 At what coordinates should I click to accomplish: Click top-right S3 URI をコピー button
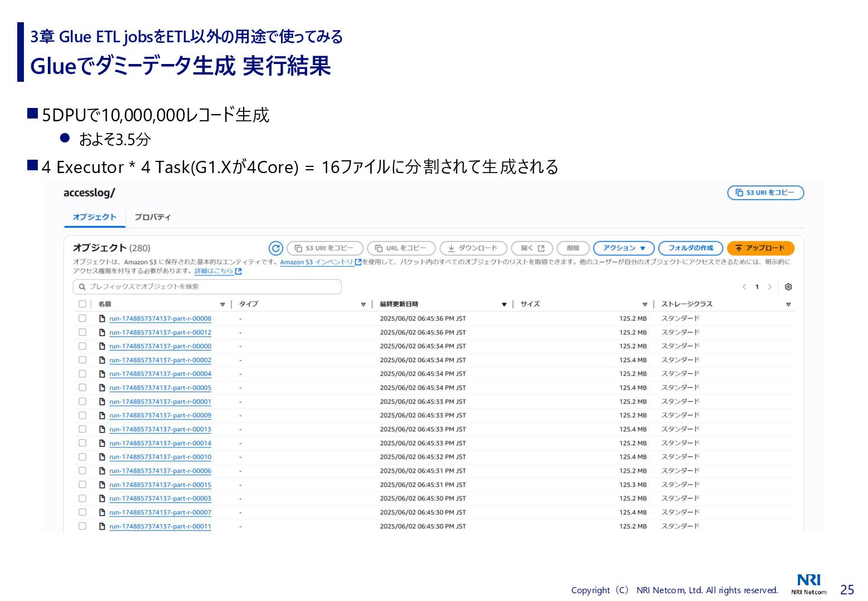coord(766,193)
